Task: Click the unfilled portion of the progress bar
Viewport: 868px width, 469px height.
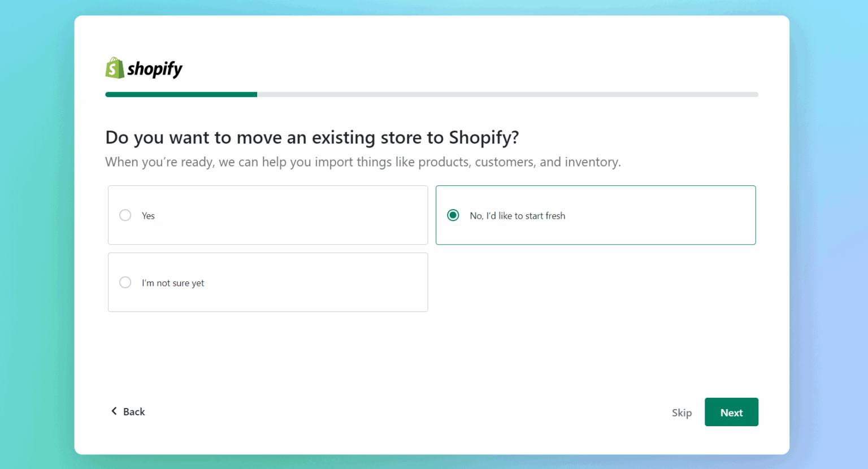Action: pos(509,94)
